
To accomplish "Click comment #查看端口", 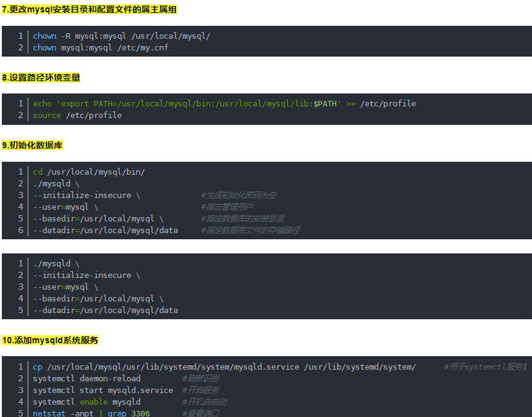I will (x=201, y=413).
